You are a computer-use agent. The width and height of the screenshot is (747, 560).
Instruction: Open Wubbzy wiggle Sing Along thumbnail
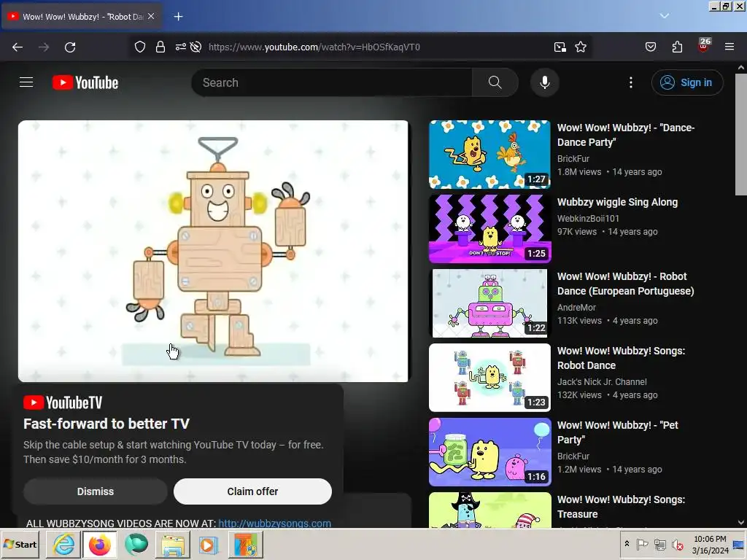pyautogui.click(x=489, y=228)
